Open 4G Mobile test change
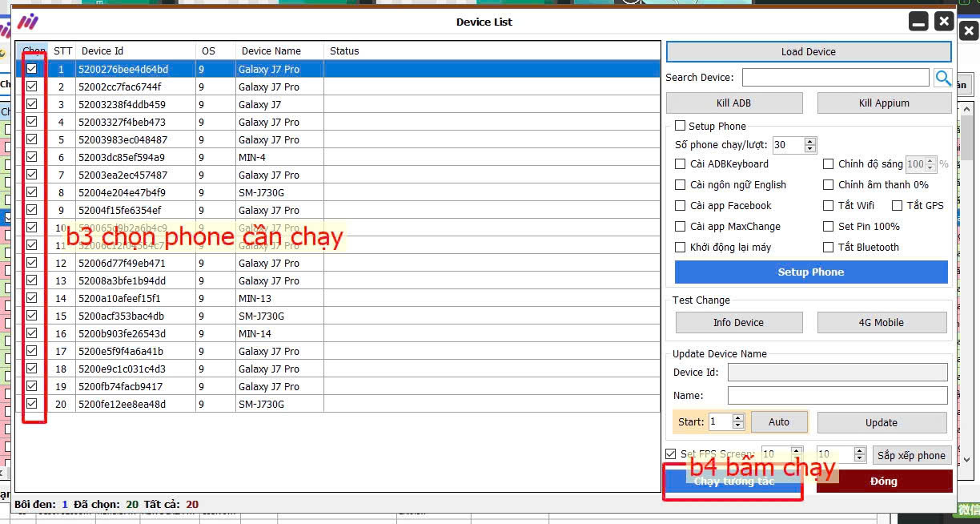The width and height of the screenshot is (980, 524). pos(881,323)
